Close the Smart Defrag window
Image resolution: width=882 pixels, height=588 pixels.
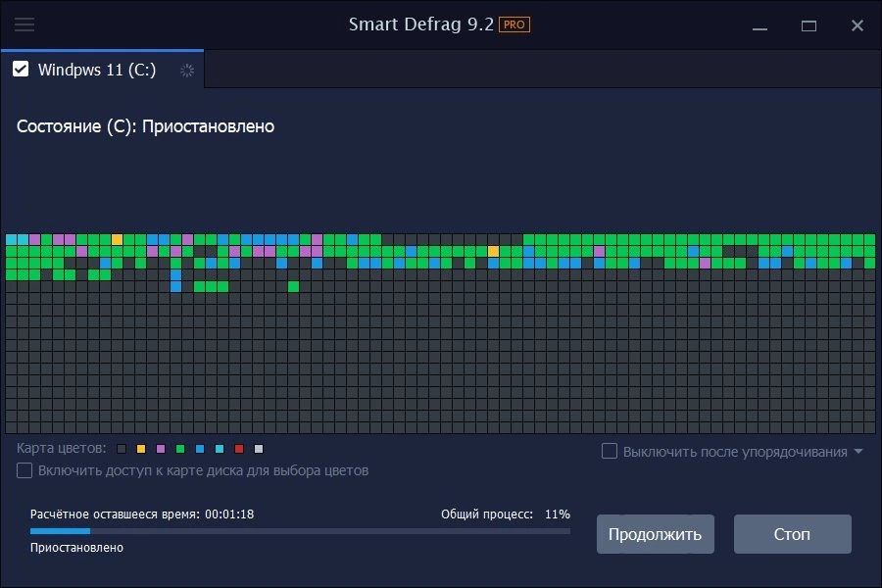pyautogui.click(x=857, y=25)
